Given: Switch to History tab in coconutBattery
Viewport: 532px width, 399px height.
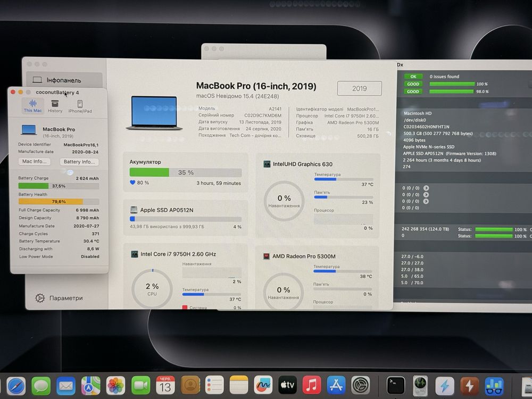Looking at the screenshot, I should click(55, 106).
